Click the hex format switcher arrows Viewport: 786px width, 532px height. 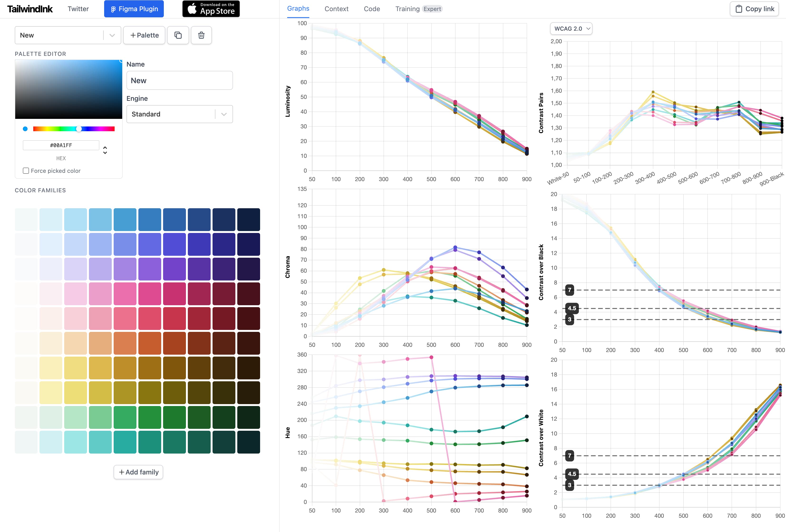point(105,150)
